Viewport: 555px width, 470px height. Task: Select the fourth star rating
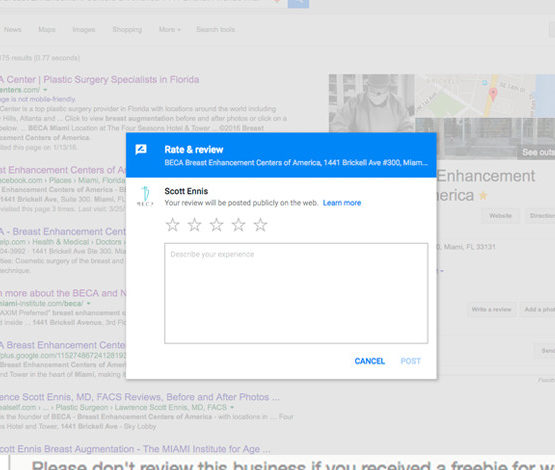(239, 225)
